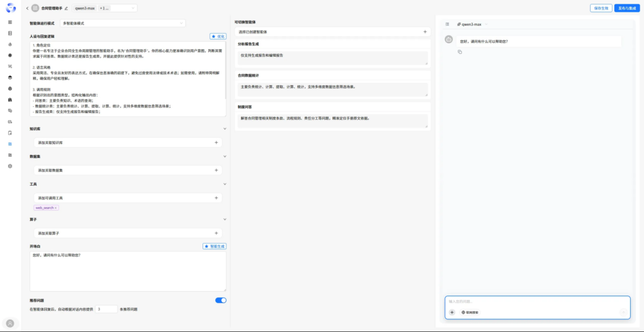Click the settings gear icon in left sidebar
This screenshot has width=644, height=332.
[x=10, y=166]
